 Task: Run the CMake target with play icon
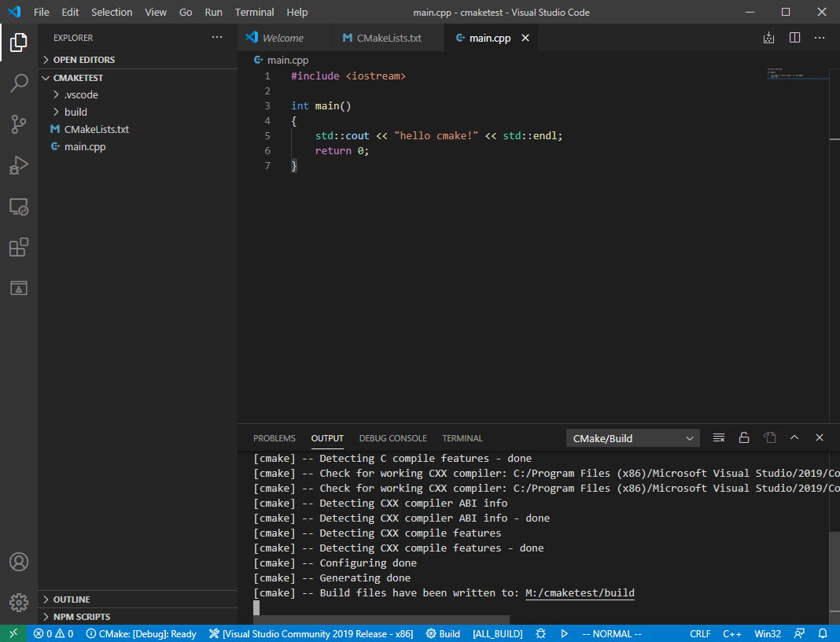click(564, 633)
